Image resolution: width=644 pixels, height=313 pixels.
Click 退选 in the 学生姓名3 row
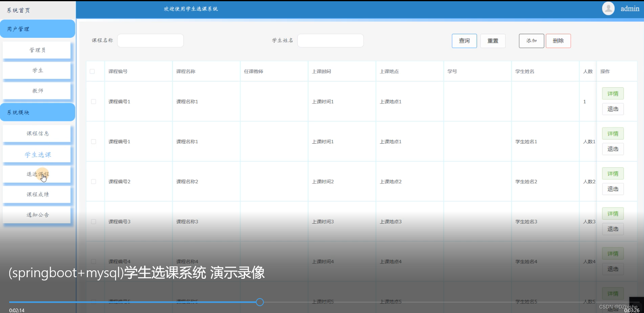pos(613,229)
